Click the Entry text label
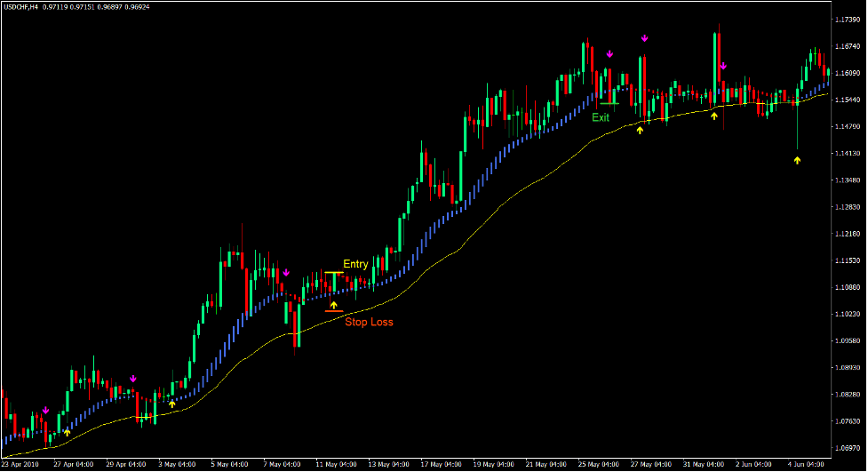This screenshot has height=472, width=868. point(355,264)
